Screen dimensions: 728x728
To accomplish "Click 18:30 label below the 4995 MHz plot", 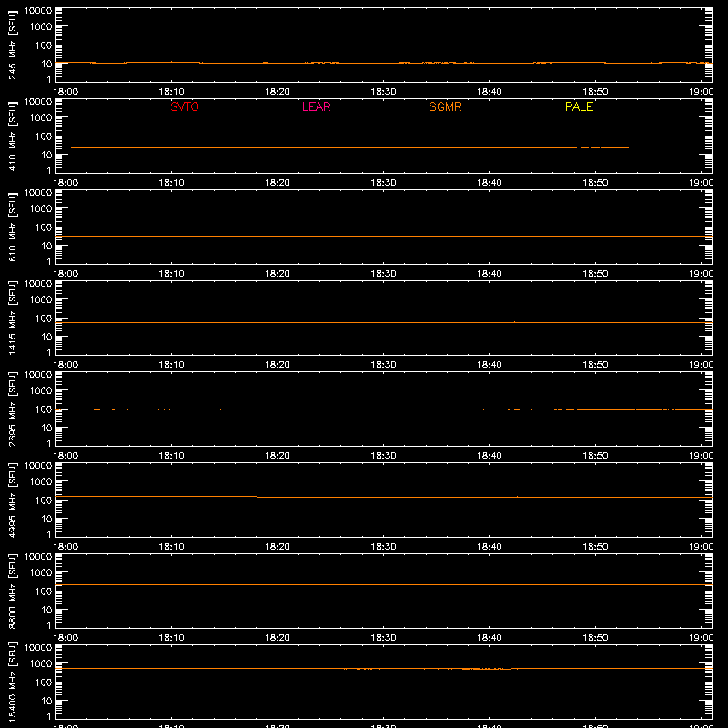I will tap(383, 547).
